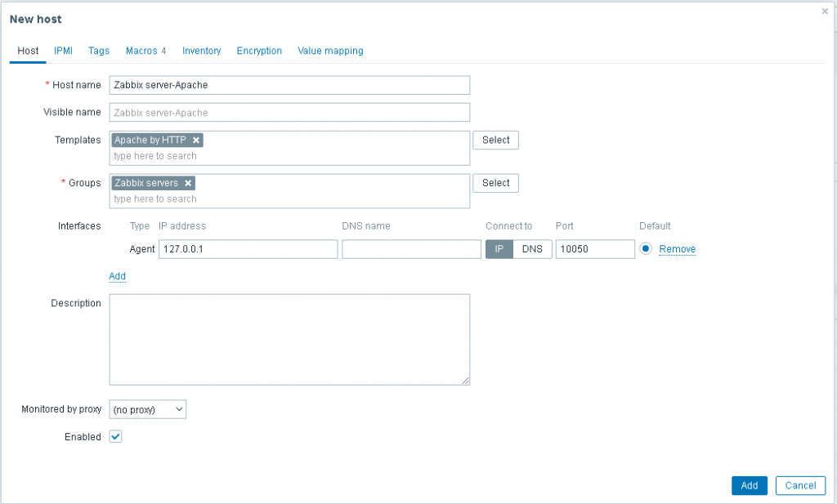This screenshot has height=504, width=837.
Task: Click Select button next to Groups
Action: (x=496, y=183)
